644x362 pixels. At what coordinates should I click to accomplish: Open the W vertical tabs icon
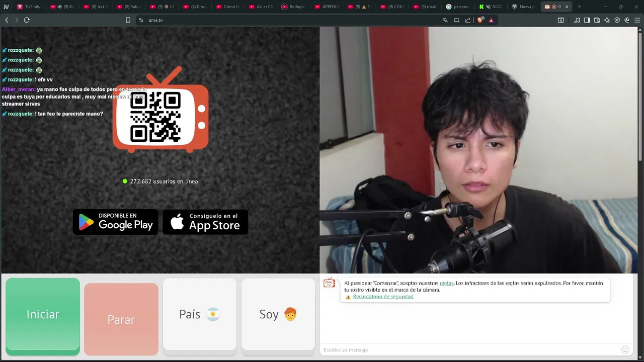[x=6, y=7]
